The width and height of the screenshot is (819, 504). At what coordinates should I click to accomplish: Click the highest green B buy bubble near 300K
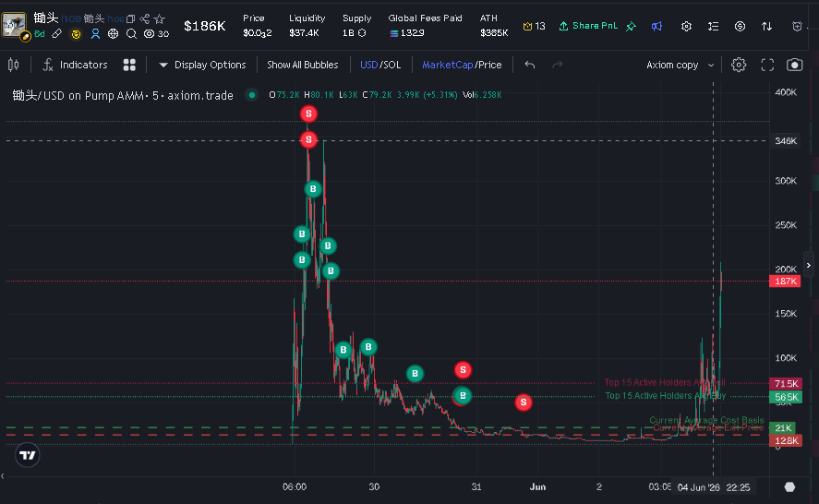(313, 189)
